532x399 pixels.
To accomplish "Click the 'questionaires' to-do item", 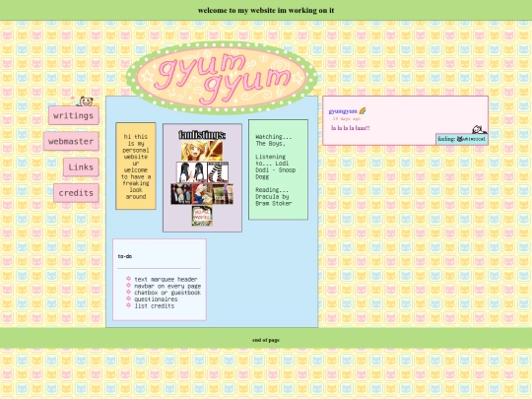I will 156,299.
